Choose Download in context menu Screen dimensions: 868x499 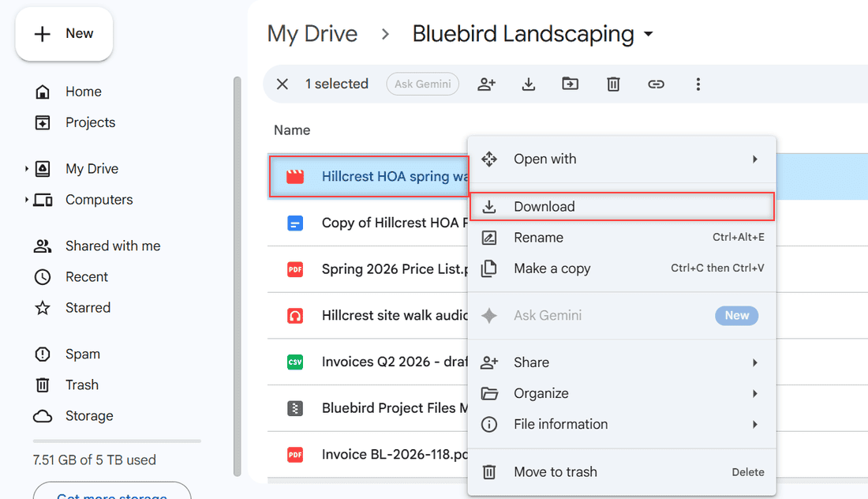point(622,207)
